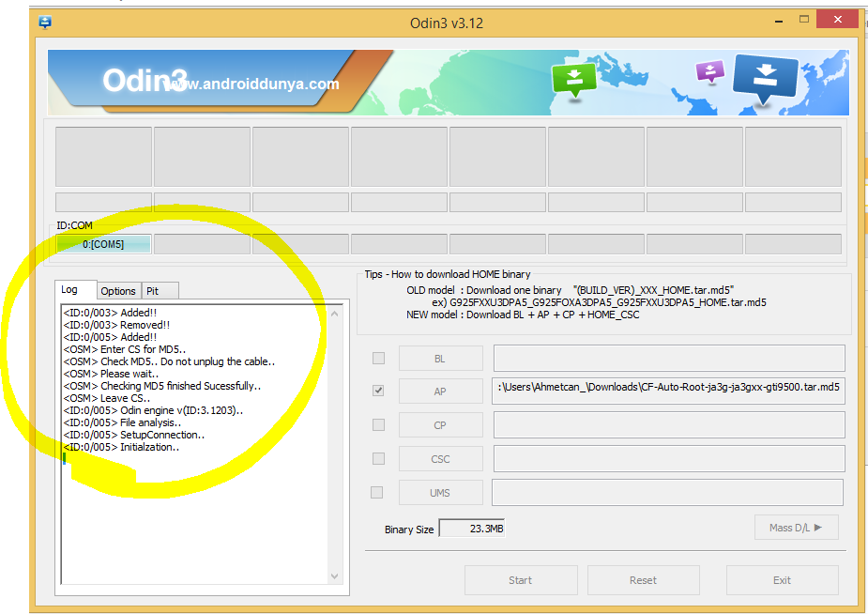Minimize the Odin3 window
The image size is (868, 614).
[x=779, y=21]
